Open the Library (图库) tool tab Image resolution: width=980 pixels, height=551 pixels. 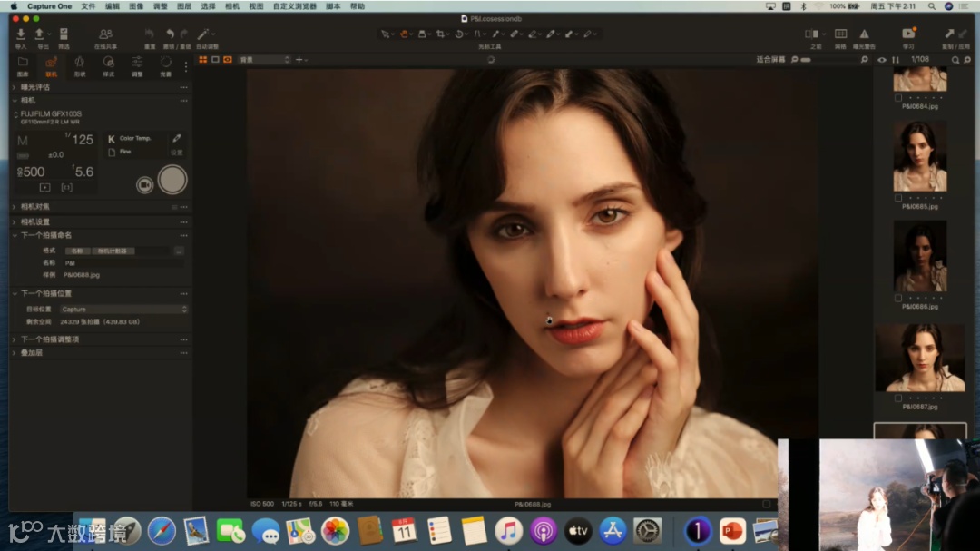[x=23, y=65]
